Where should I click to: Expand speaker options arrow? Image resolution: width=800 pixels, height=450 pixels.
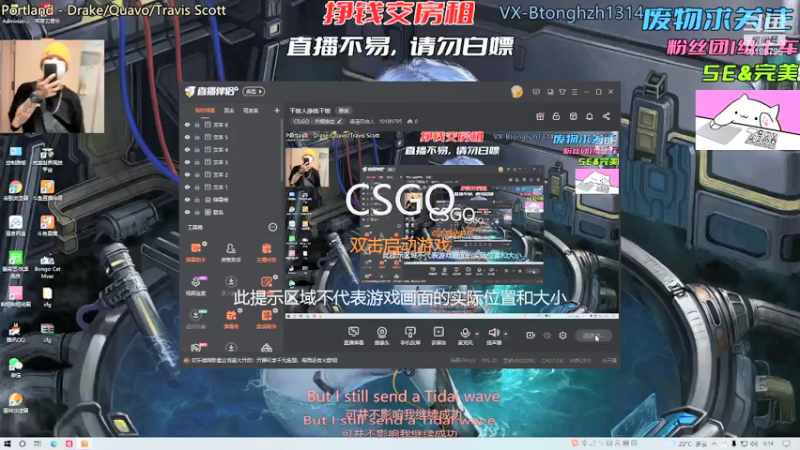[x=506, y=334]
